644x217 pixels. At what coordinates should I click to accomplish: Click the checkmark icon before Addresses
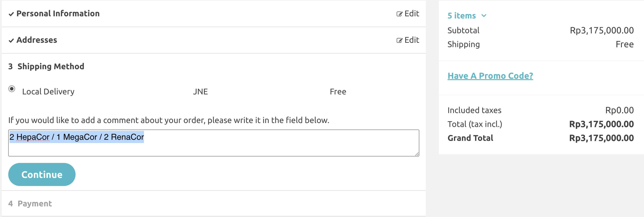click(x=11, y=40)
